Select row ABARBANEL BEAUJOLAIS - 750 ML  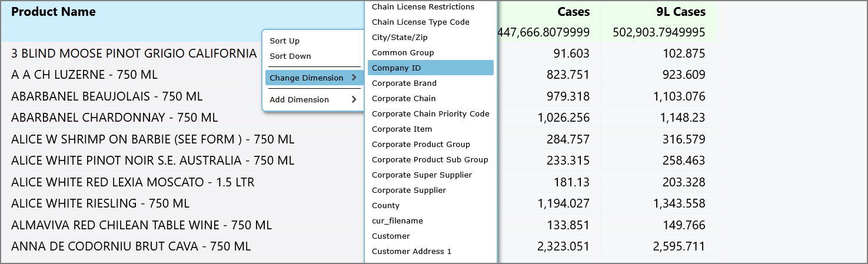[107, 96]
